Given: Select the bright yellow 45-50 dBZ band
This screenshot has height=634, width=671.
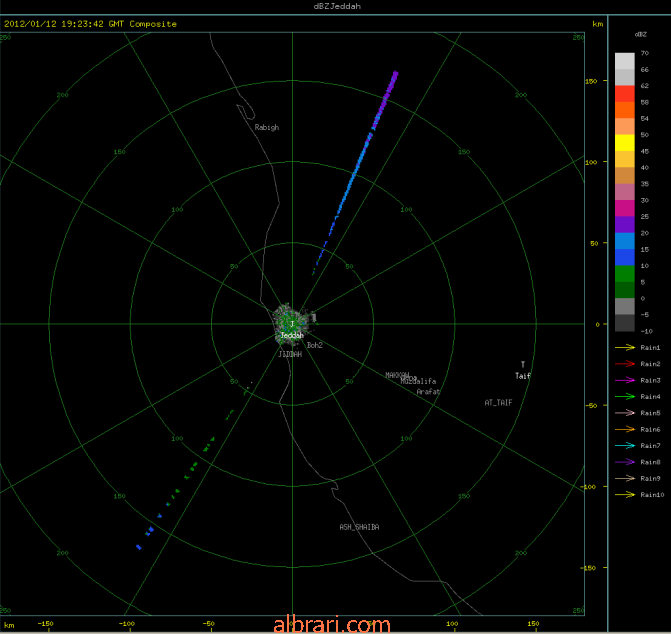Looking at the screenshot, I should [x=625, y=143].
